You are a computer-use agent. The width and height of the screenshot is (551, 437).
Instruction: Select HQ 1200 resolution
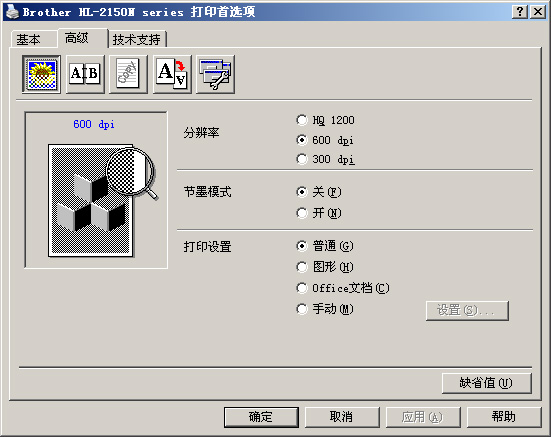325,120
